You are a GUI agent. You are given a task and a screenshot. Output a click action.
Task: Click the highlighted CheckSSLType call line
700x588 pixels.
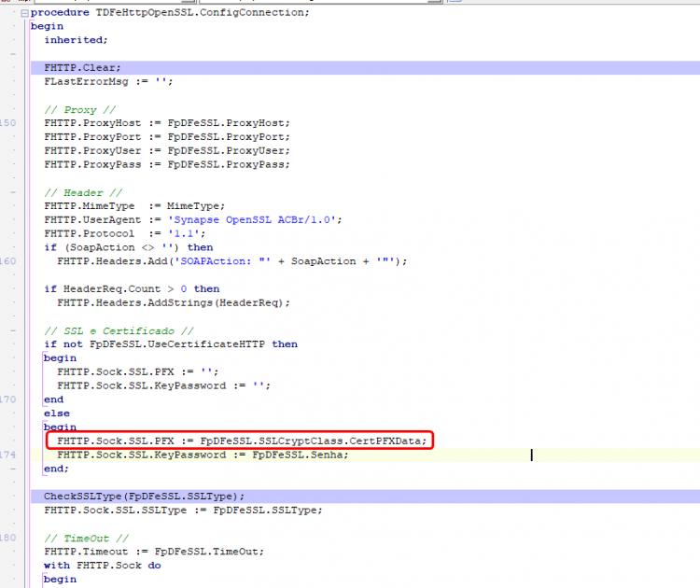365,497
